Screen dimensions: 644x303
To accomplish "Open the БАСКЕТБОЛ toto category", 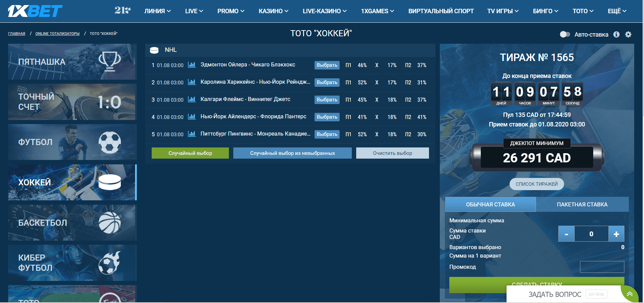I will coord(72,223).
